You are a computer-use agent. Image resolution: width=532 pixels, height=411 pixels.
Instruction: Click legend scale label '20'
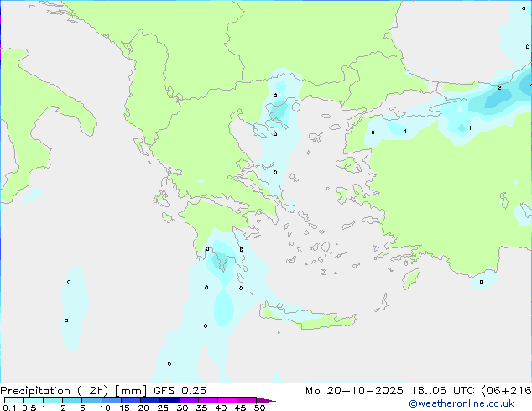tap(143, 408)
